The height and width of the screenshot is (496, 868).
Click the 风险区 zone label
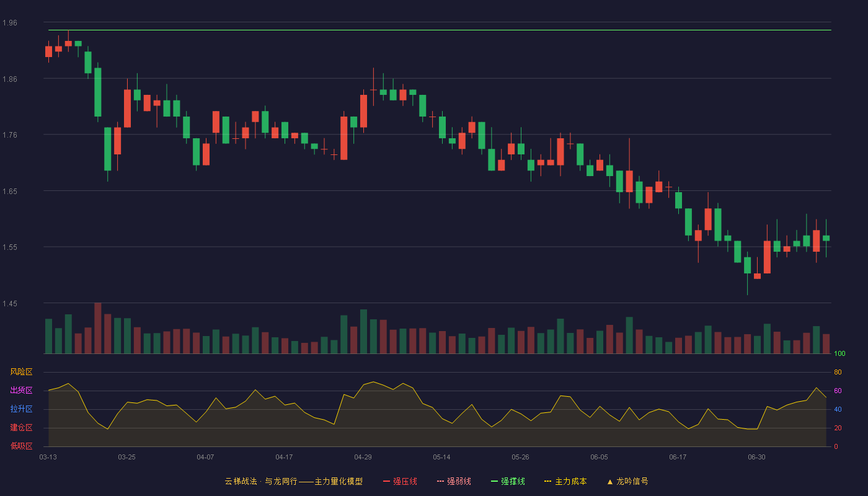click(21, 372)
